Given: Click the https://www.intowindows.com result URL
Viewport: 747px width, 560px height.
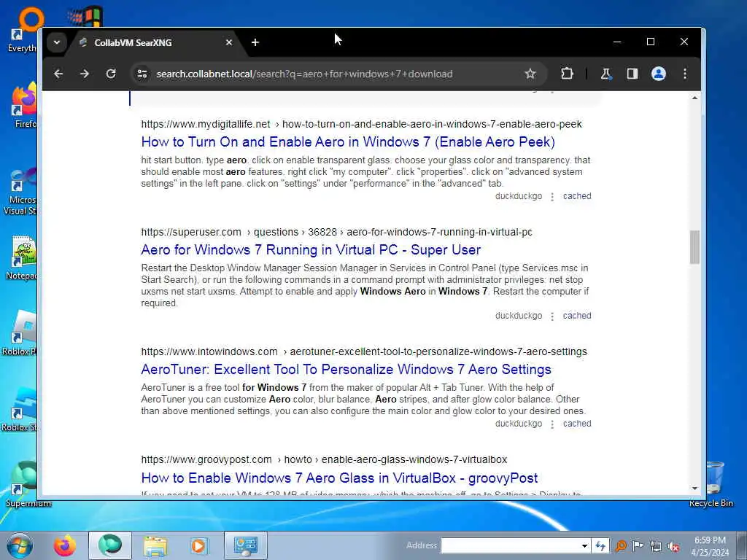Looking at the screenshot, I should [209, 352].
